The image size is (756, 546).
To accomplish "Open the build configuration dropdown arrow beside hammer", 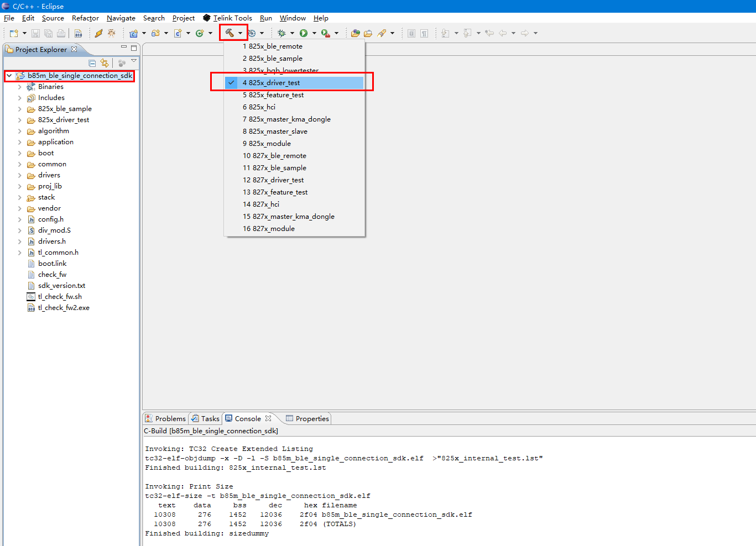I will (240, 33).
